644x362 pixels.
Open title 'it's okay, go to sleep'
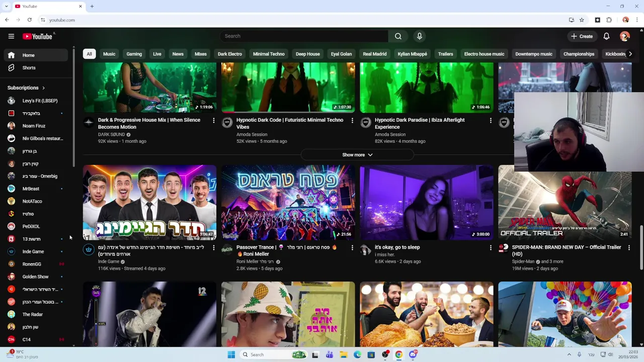[397, 247]
